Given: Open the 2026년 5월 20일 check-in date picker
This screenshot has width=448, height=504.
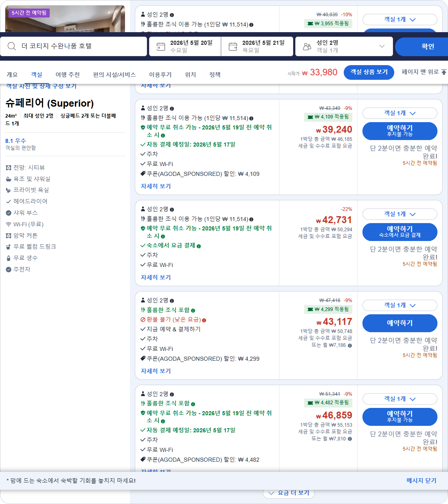Looking at the screenshot, I should [x=185, y=46].
